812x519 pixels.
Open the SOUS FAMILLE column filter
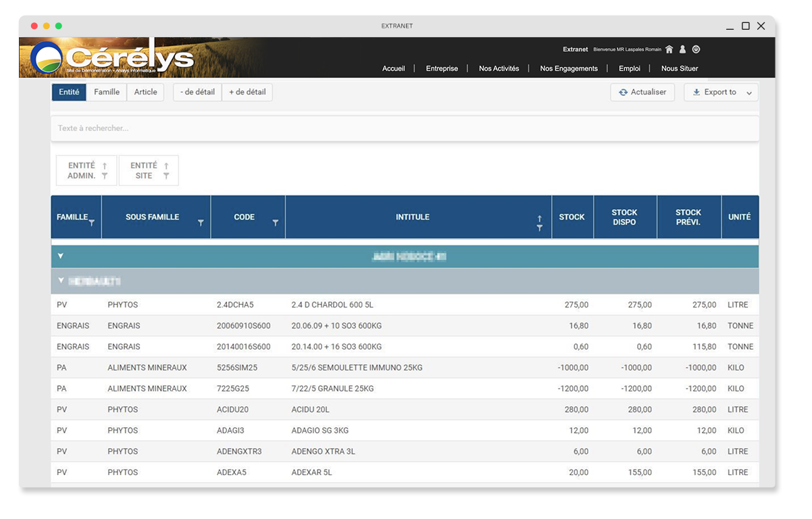[x=201, y=223]
